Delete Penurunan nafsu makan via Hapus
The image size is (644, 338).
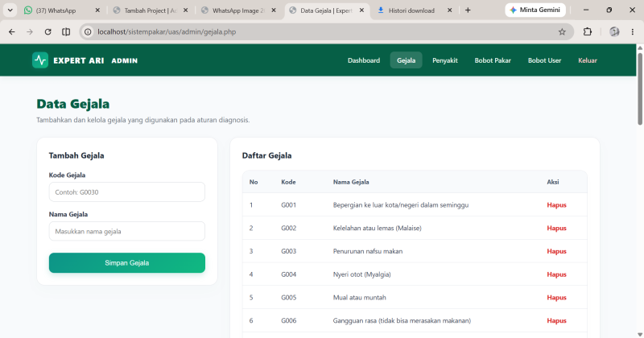(x=556, y=251)
